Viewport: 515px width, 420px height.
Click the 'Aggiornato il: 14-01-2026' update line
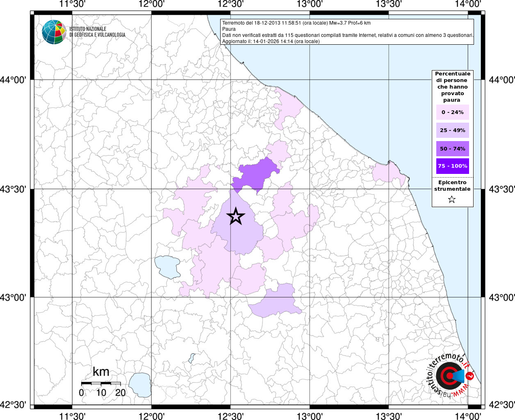pos(271,41)
